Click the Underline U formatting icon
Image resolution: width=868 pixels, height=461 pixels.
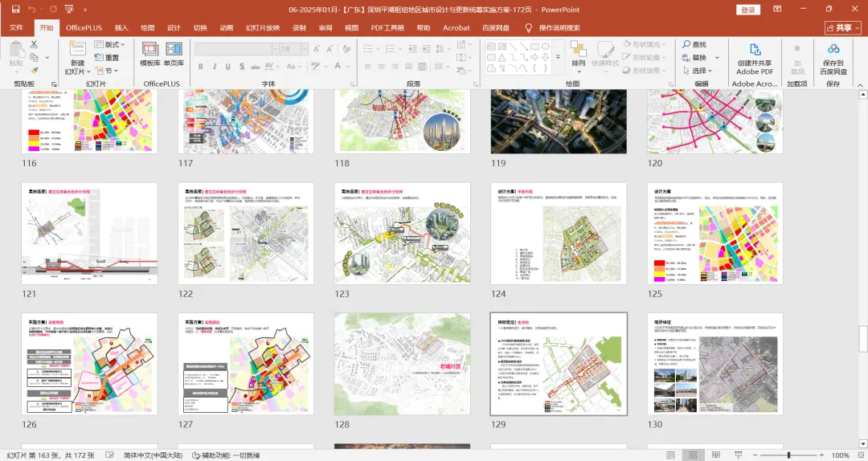228,67
